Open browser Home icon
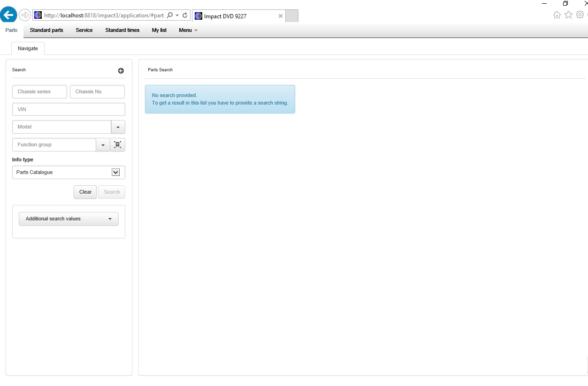Viewport: 588px width, 386px height. click(557, 15)
